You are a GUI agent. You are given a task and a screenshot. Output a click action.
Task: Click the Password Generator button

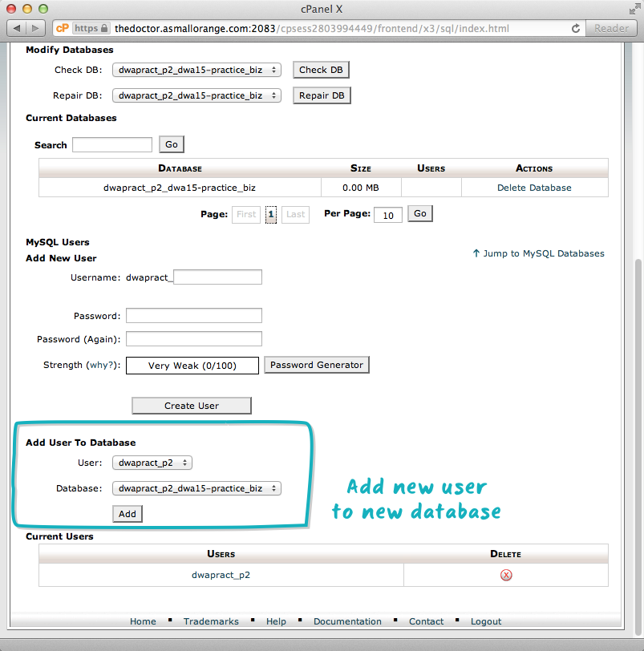[317, 365]
